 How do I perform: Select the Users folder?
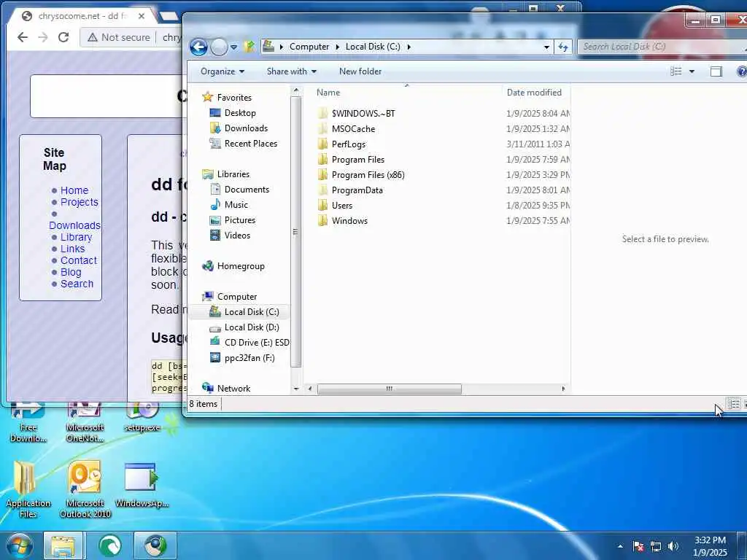(341, 205)
